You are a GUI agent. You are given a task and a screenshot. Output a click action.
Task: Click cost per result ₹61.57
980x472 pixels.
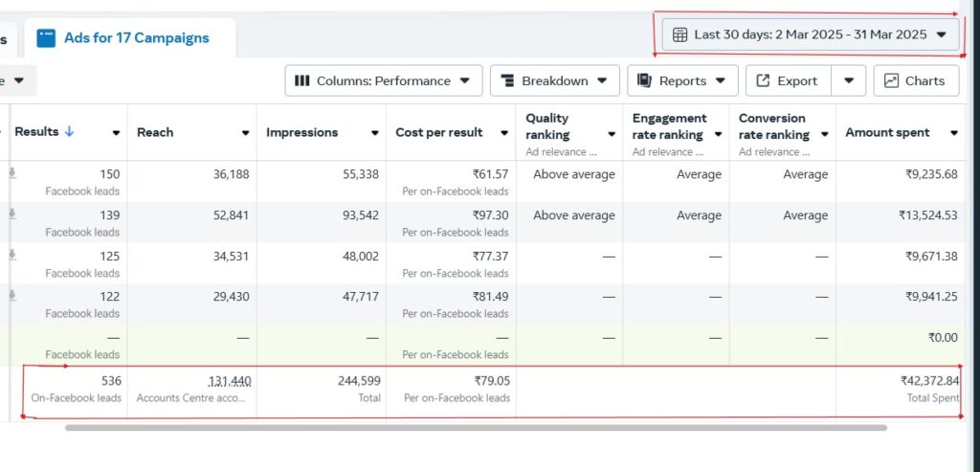(x=491, y=174)
